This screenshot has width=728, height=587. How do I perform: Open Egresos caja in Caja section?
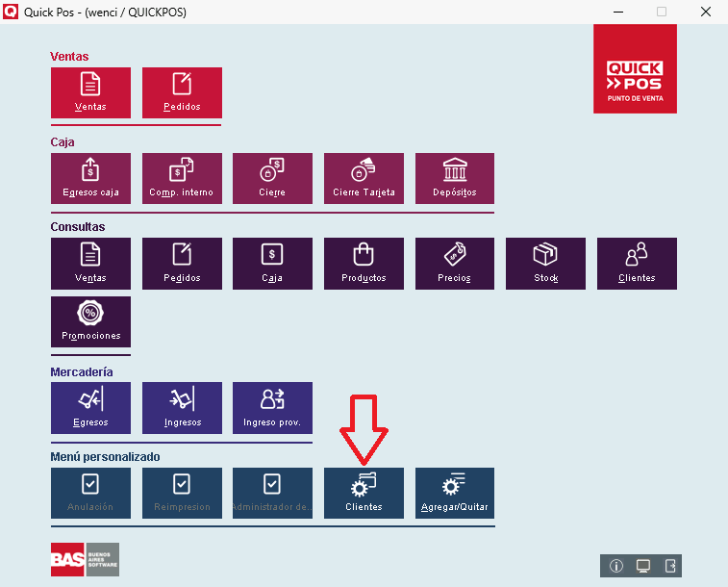(90, 178)
